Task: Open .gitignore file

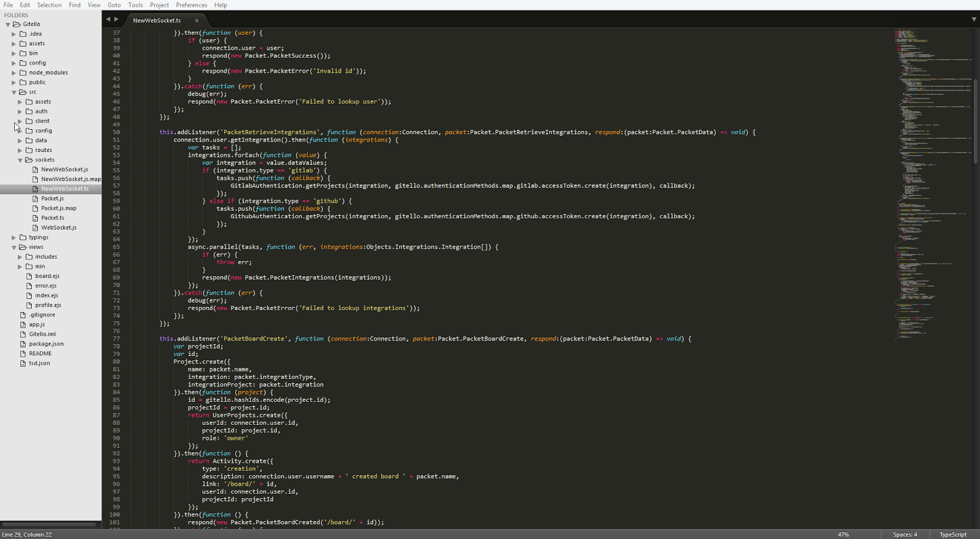Action: (x=42, y=315)
